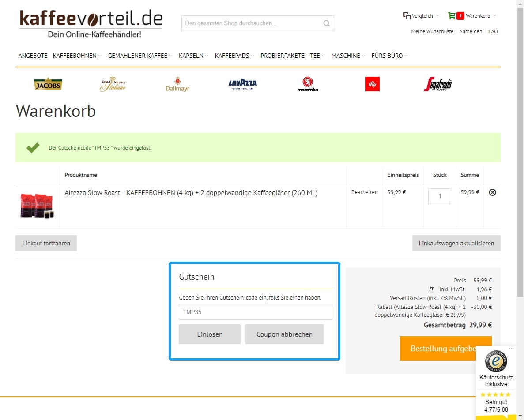
Task: Click the Dallmayr brand logo
Action: (x=177, y=84)
